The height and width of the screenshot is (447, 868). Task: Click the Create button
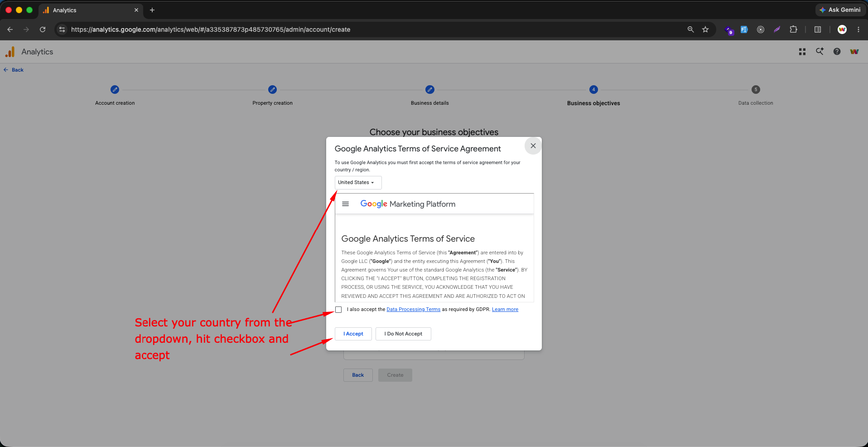pyautogui.click(x=395, y=375)
